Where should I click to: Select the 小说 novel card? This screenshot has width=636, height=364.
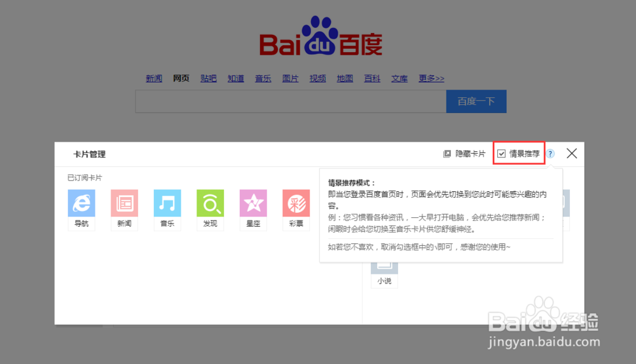click(384, 275)
